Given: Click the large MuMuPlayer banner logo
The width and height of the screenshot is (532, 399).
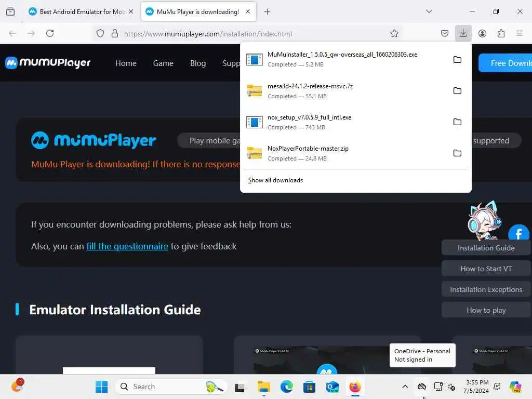Looking at the screenshot, I should [94, 140].
